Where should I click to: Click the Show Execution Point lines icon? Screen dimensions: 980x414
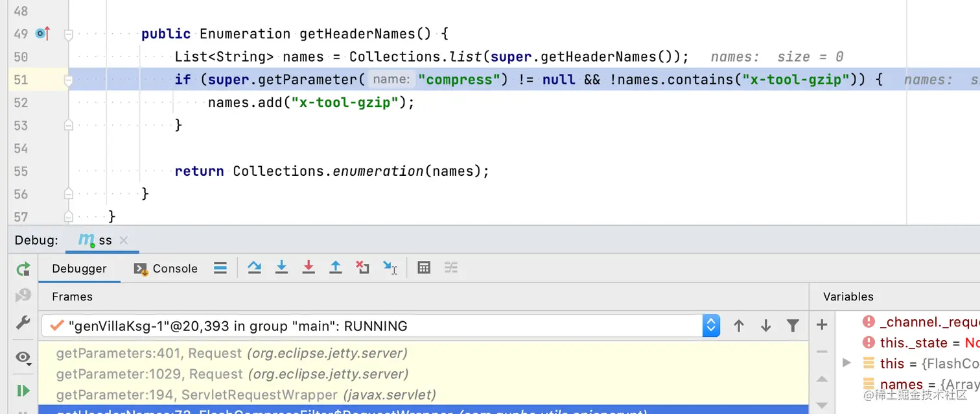coord(220,267)
